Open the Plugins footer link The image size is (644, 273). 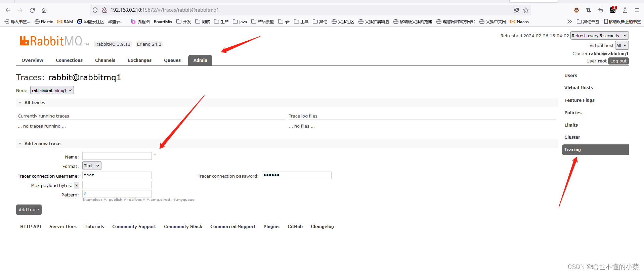271,227
